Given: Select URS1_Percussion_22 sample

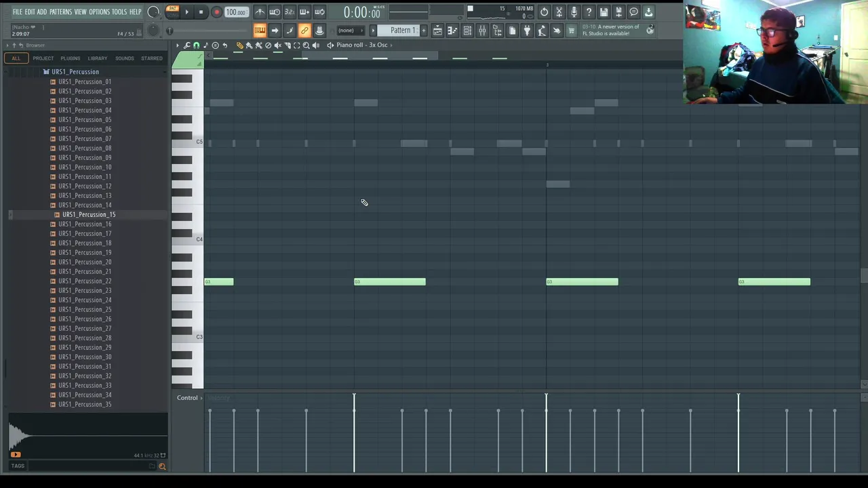Looking at the screenshot, I should pos(85,281).
